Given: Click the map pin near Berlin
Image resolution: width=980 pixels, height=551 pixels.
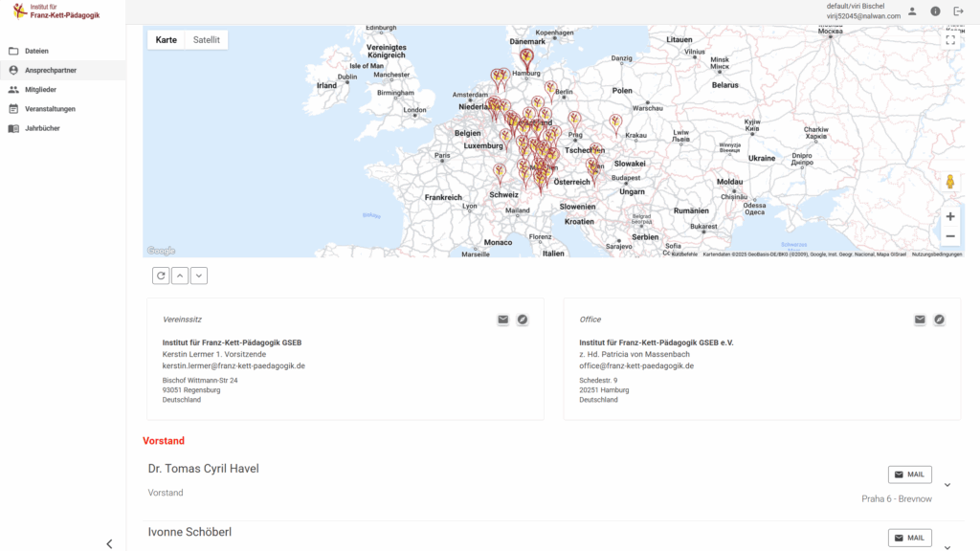Looking at the screenshot, I should pos(550,90).
